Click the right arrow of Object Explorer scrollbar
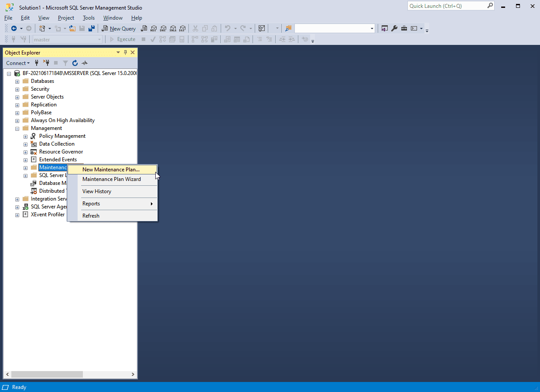 [x=133, y=374]
